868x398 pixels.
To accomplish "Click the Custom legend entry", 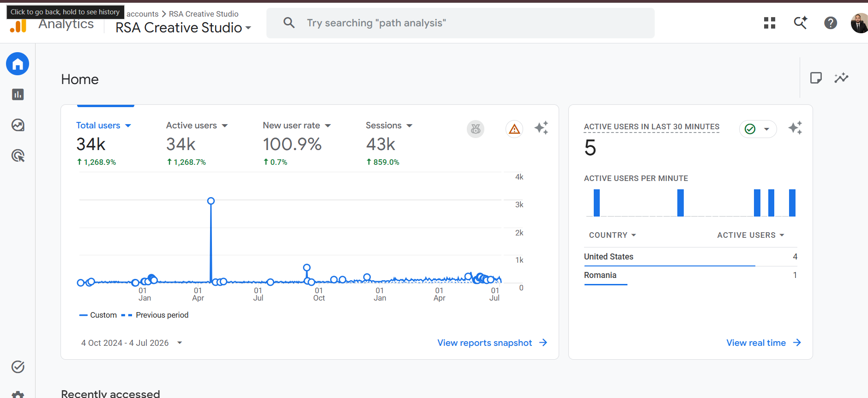I will [98, 315].
